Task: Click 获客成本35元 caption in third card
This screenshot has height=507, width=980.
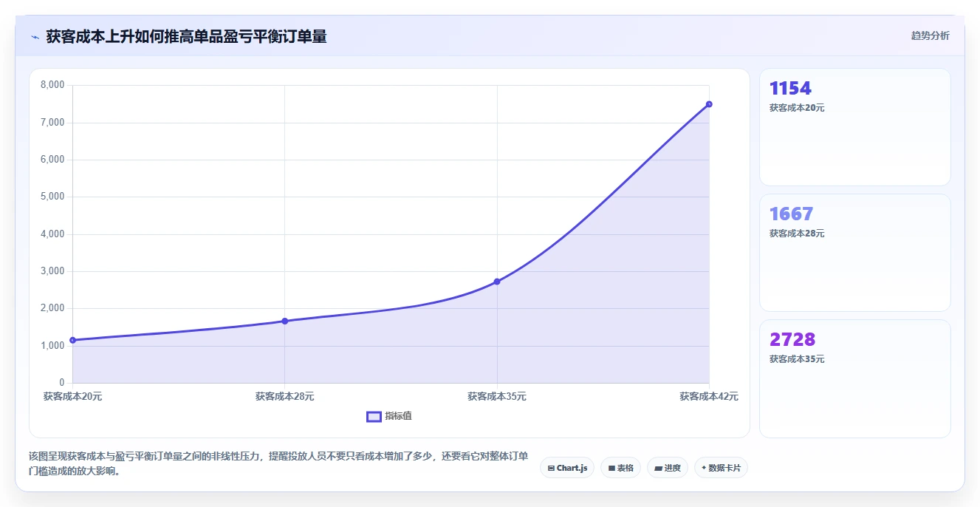Action: click(x=797, y=359)
